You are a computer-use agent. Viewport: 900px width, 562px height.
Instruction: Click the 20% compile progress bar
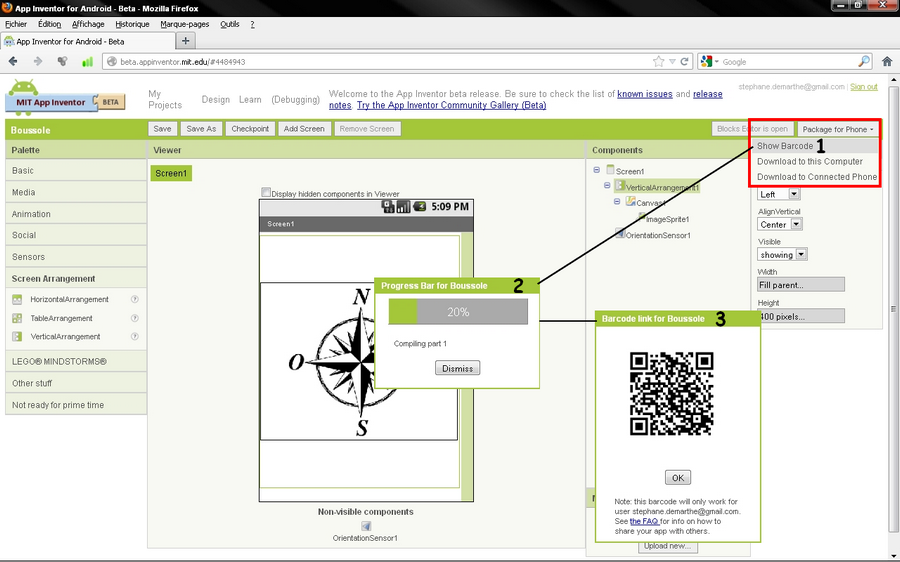[458, 312]
